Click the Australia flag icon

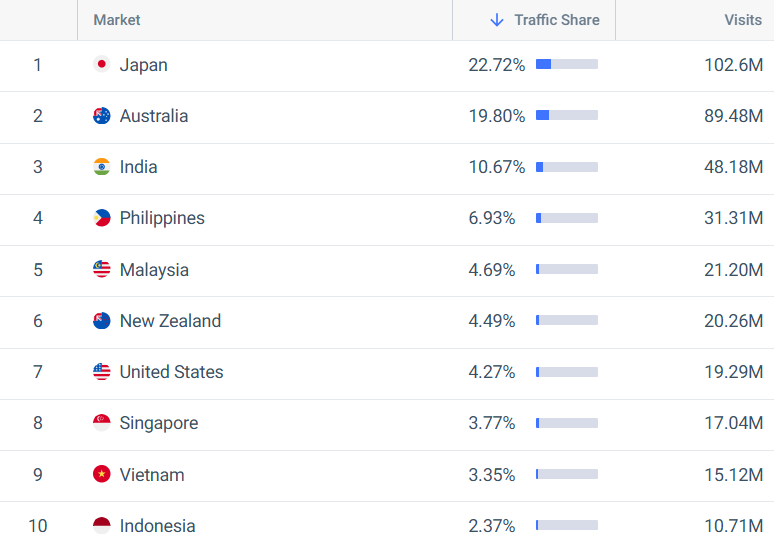click(102, 116)
